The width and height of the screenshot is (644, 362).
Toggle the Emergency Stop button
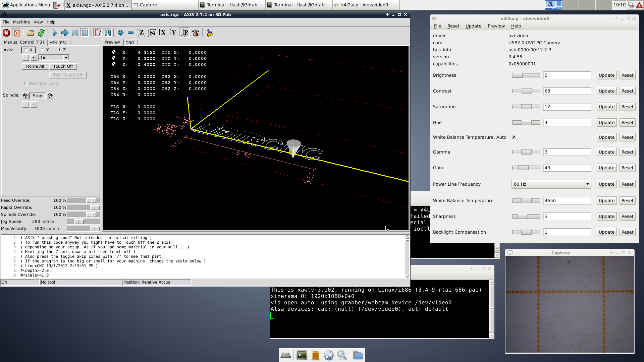(x=6, y=33)
